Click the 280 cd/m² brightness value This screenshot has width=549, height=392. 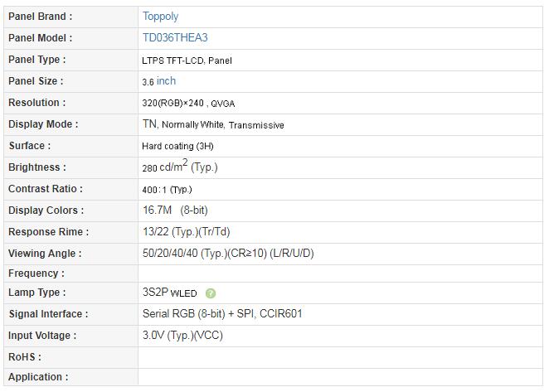[179, 167]
